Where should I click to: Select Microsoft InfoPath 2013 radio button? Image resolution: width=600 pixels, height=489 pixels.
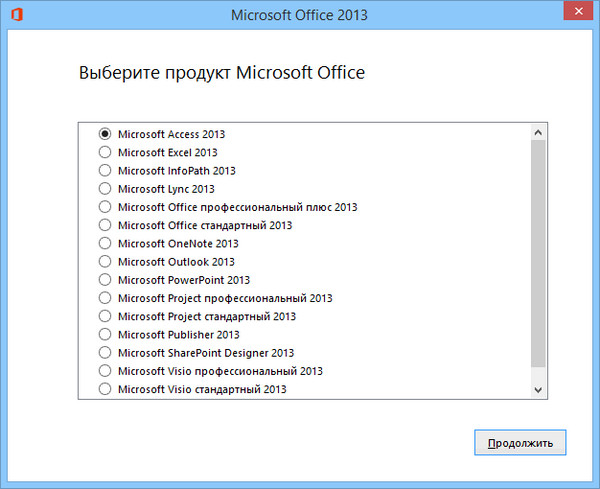(105, 170)
